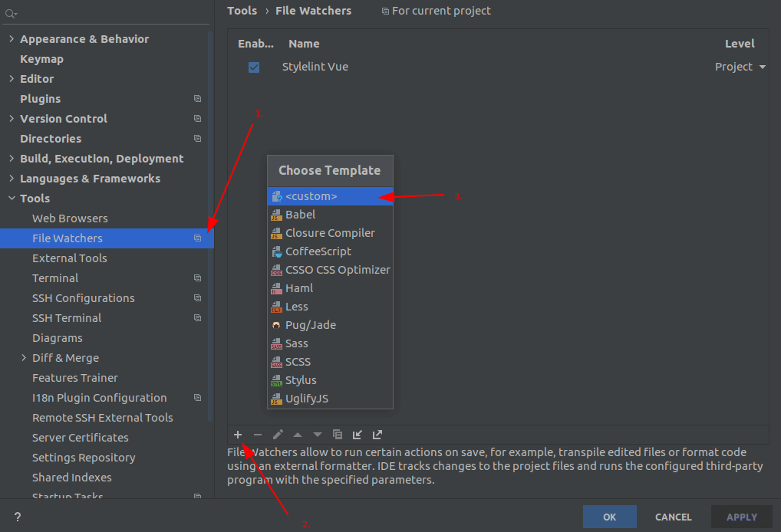
Task: Open the Project level dropdown
Action: pos(740,67)
